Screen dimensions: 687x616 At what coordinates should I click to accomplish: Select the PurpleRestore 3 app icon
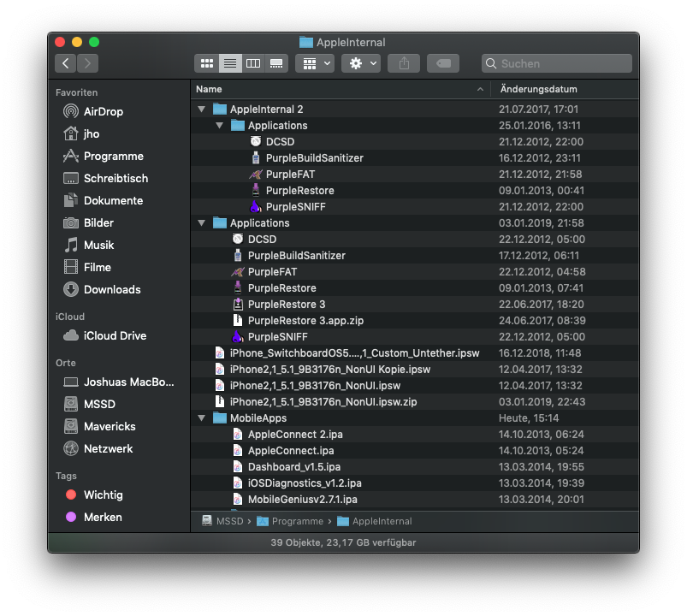click(238, 304)
